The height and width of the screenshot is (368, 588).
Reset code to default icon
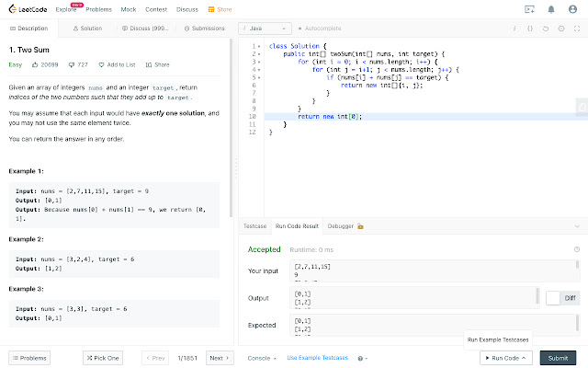[546, 29]
